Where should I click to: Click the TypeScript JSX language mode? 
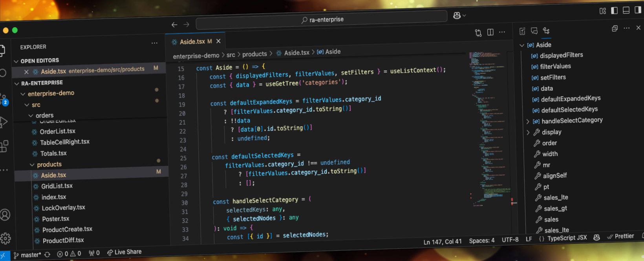[x=567, y=238]
